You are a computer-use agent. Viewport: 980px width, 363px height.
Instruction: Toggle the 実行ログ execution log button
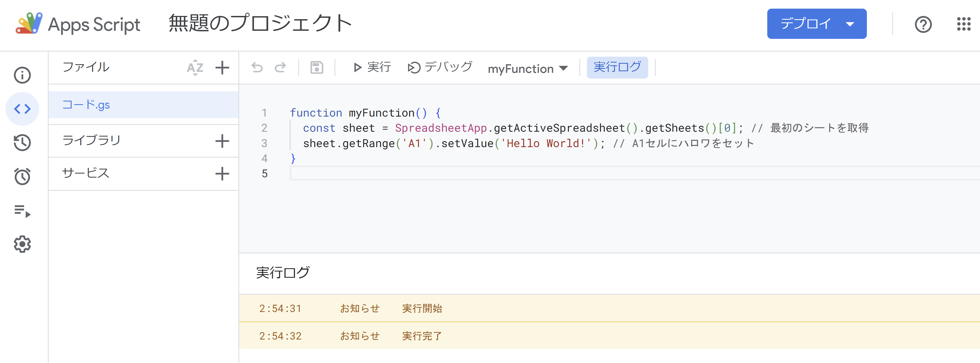click(x=617, y=67)
